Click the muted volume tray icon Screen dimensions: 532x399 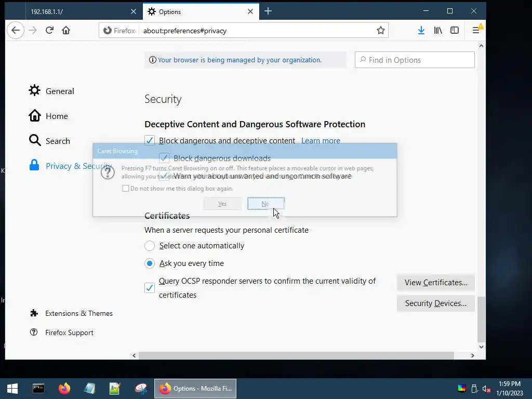(486, 389)
